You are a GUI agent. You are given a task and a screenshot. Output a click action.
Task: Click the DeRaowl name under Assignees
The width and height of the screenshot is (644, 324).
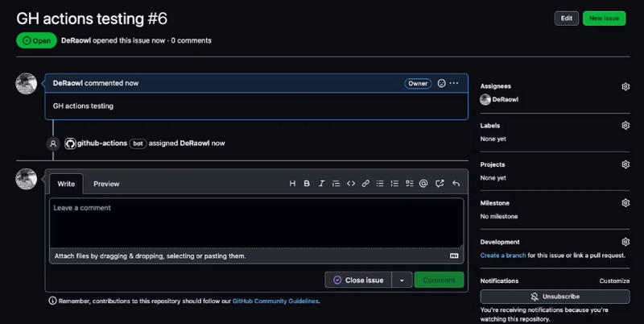(x=506, y=99)
